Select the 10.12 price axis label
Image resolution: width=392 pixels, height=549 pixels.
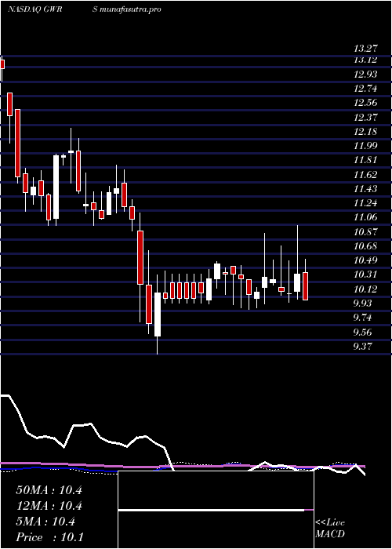365,289
